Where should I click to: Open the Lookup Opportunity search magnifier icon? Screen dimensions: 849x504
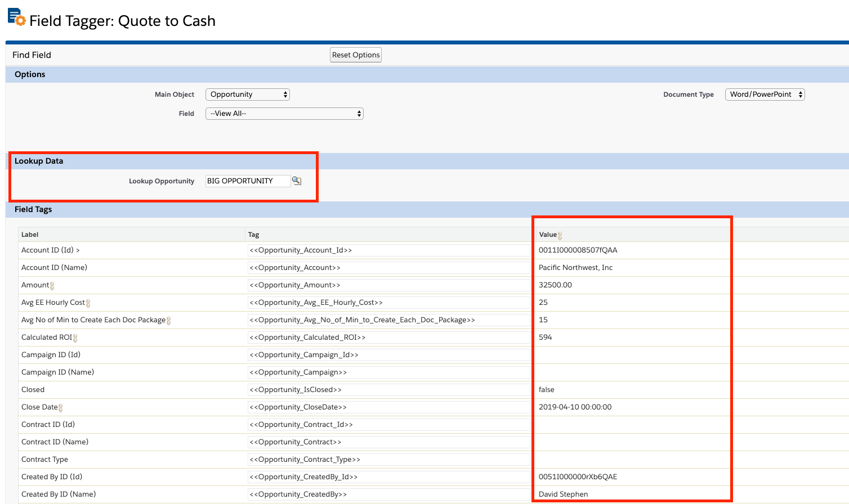tap(297, 181)
